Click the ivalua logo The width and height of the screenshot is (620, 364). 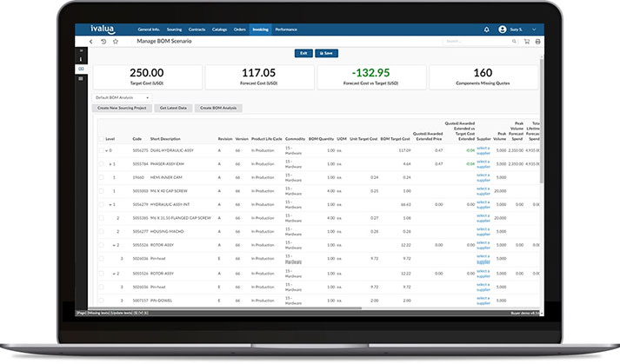point(103,30)
